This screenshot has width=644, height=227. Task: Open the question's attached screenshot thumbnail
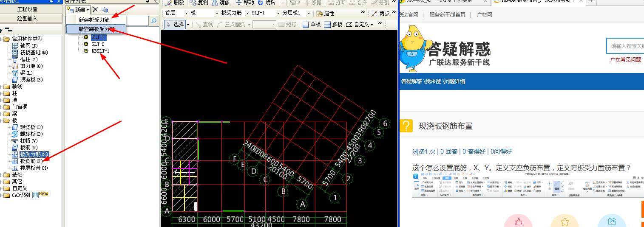528,185
